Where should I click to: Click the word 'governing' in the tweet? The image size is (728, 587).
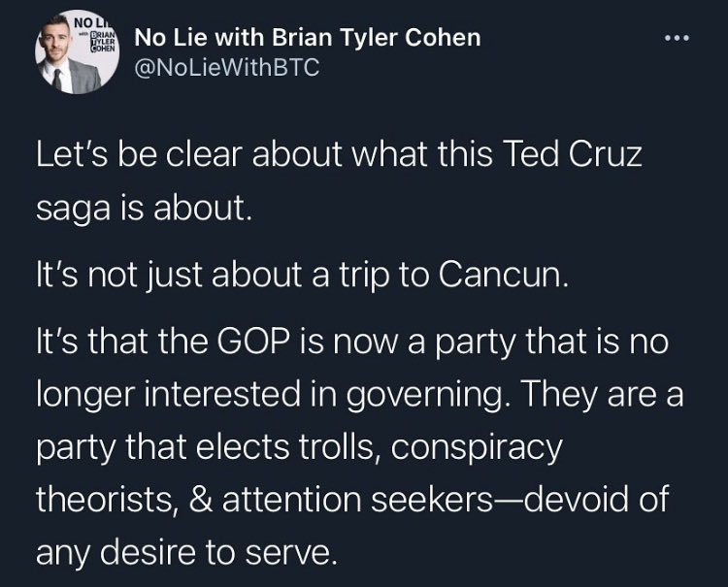424,395
